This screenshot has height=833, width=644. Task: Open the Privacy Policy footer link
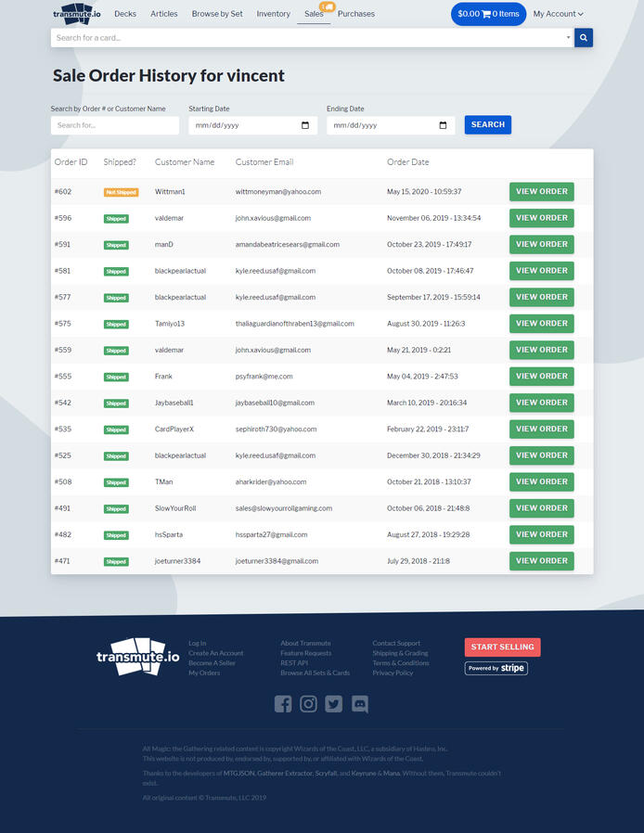[x=393, y=673]
